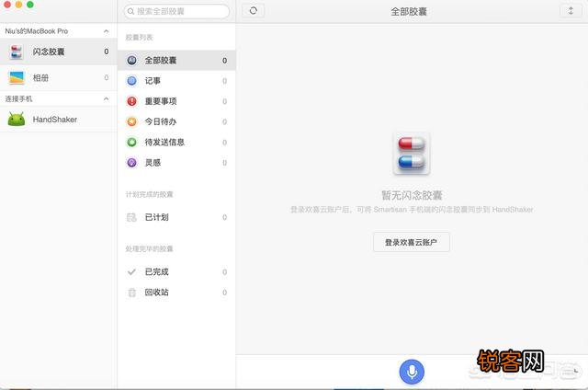The image size is (588, 390).
Task: Click the capsule pills illustration
Action: point(412,153)
